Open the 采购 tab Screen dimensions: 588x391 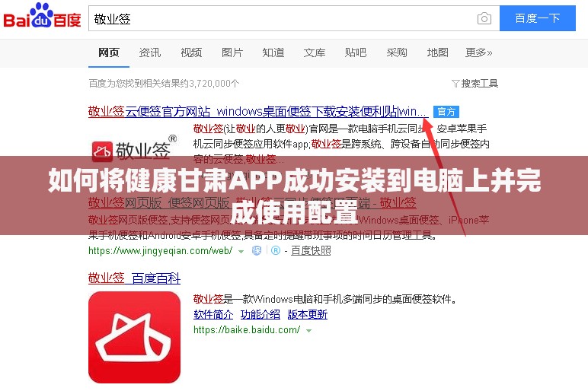coord(396,52)
